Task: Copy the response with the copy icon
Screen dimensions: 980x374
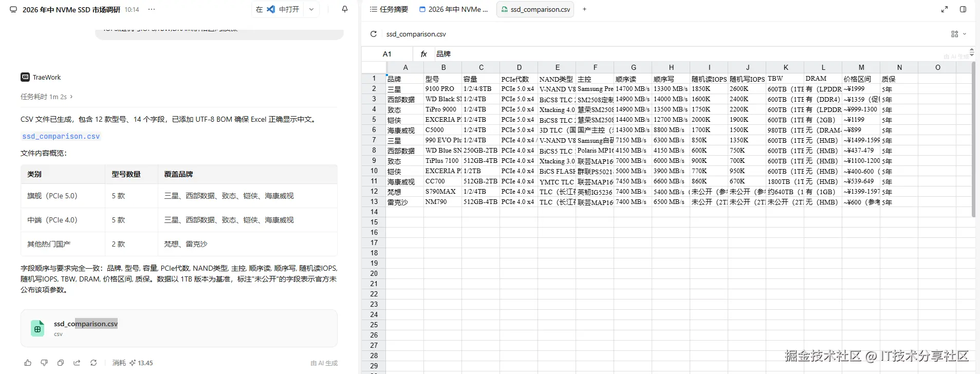Action: [61, 363]
